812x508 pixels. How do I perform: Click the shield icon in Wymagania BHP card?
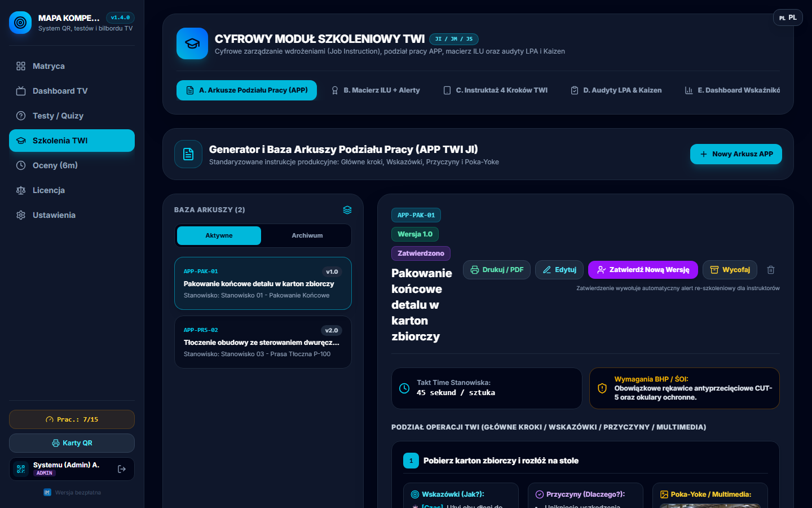tap(602, 388)
